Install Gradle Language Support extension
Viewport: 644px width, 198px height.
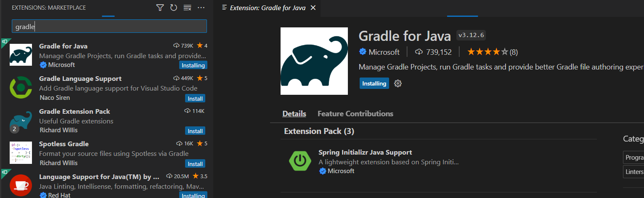coord(196,98)
